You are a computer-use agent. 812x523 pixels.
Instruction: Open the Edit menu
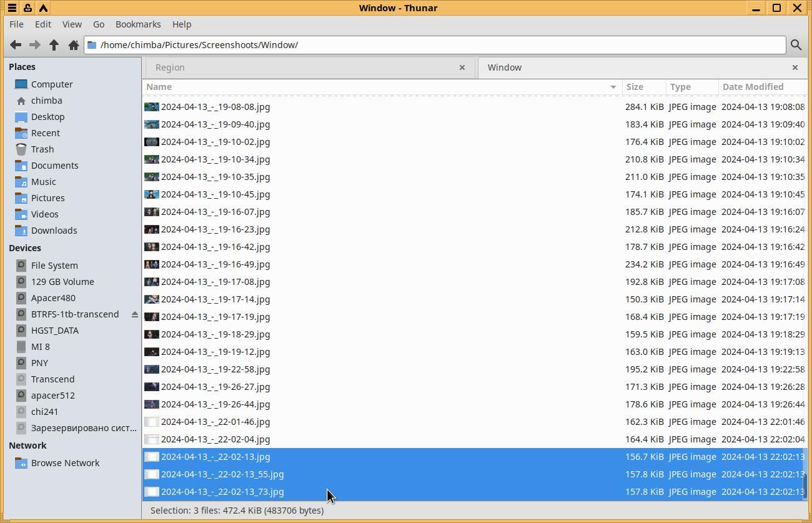[x=43, y=24]
